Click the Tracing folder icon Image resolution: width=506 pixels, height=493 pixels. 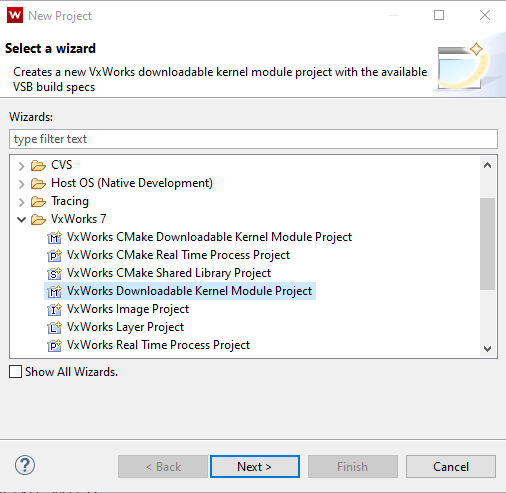coord(38,201)
